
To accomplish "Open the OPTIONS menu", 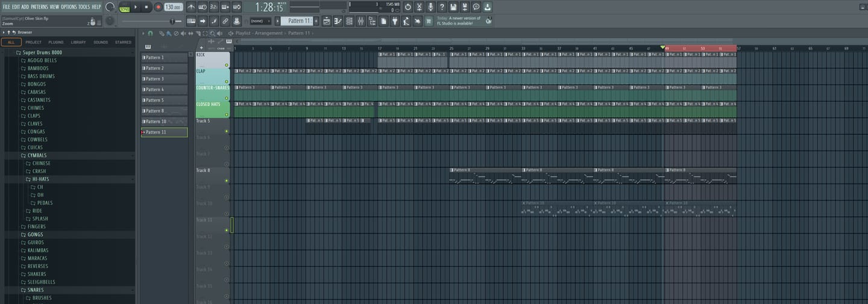I will pyautogui.click(x=69, y=7).
